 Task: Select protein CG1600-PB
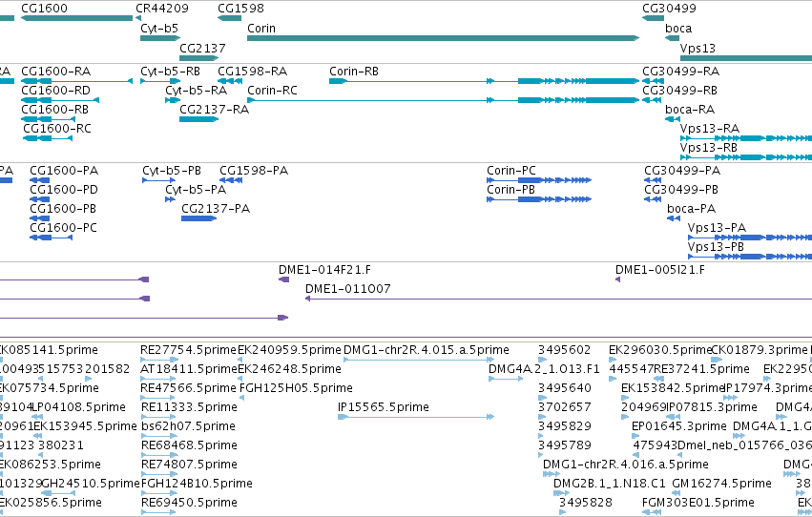tap(40, 218)
